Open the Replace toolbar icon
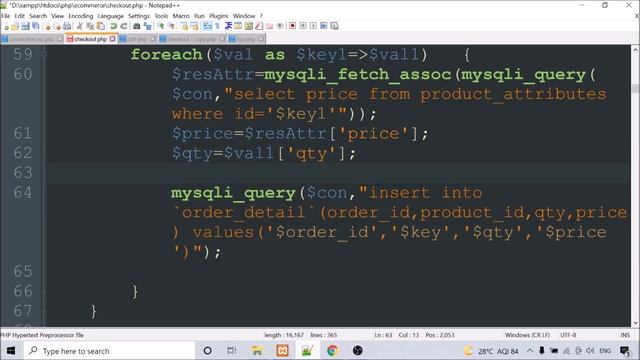 pyautogui.click(x=147, y=26)
